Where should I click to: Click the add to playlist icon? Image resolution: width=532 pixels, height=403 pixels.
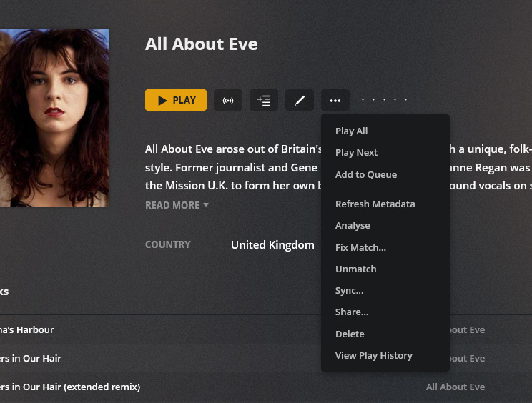(264, 100)
